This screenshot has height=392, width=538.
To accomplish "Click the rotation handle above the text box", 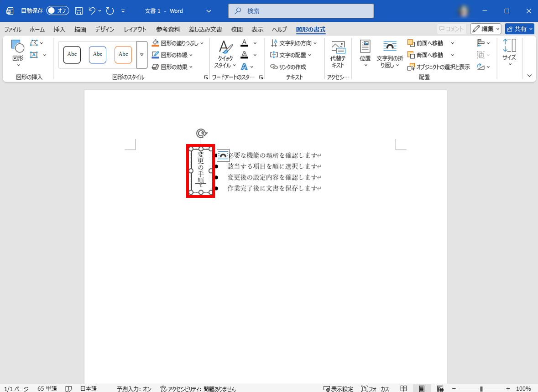I will coord(201,133).
